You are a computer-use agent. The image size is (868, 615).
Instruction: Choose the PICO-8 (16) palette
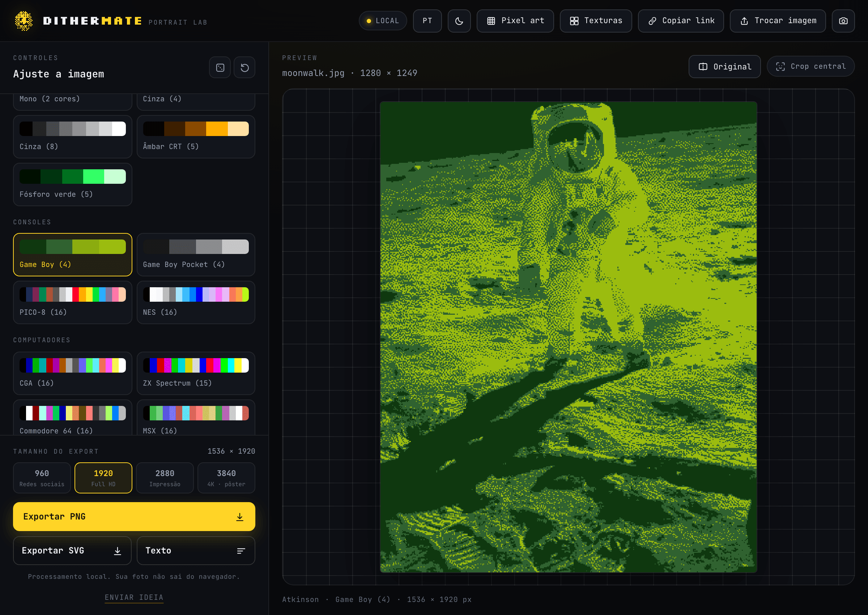tap(73, 302)
